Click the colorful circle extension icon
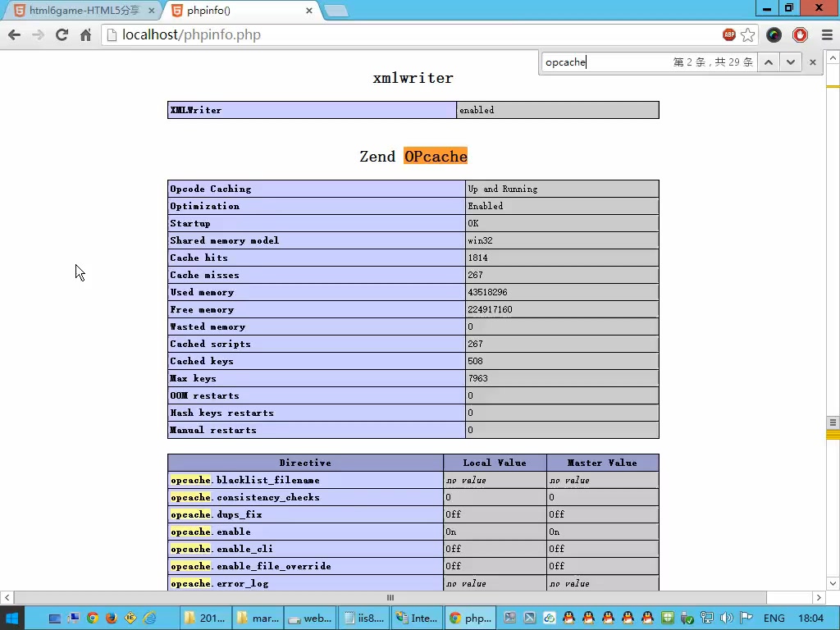Screen dimensions: 840x630 click(774, 34)
